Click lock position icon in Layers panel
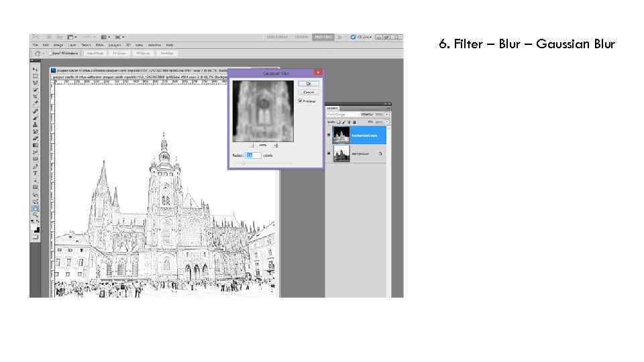This screenshot has width=644, height=362. pyautogui.click(x=349, y=122)
